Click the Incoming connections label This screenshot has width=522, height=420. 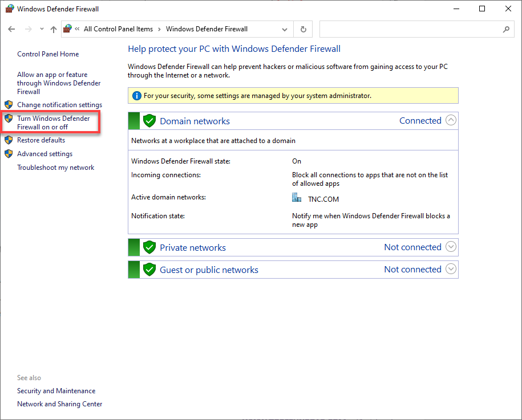(166, 176)
